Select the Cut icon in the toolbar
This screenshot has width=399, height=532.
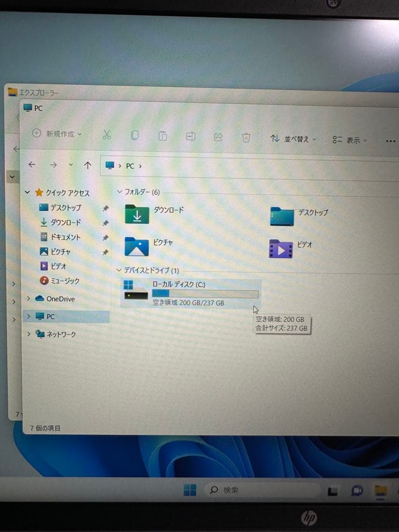(107, 136)
